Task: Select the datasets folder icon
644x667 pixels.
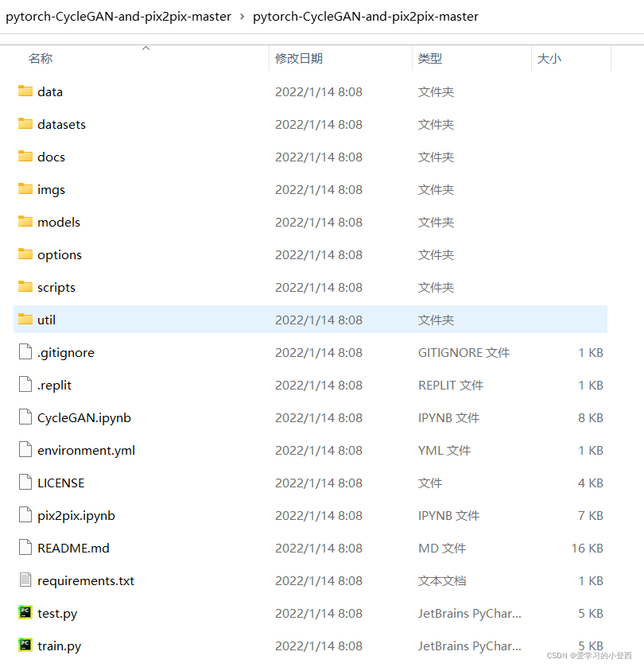Action: (x=25, y=124)
